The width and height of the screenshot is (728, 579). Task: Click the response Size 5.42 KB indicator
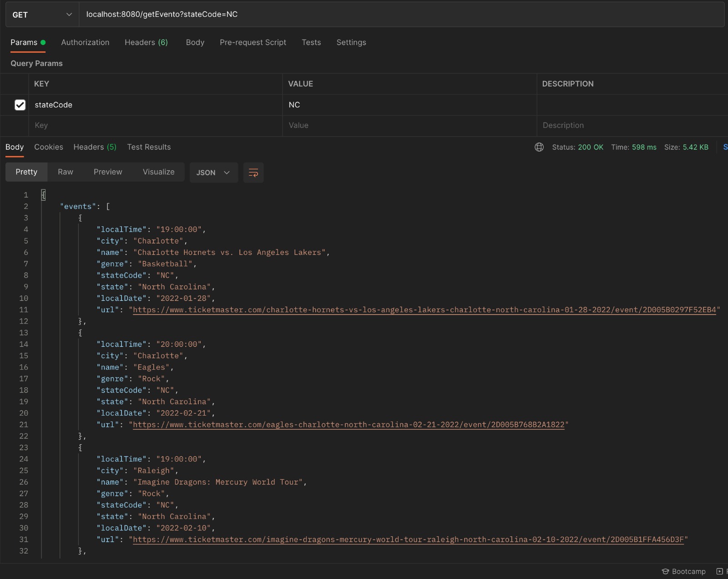point(687,147)
